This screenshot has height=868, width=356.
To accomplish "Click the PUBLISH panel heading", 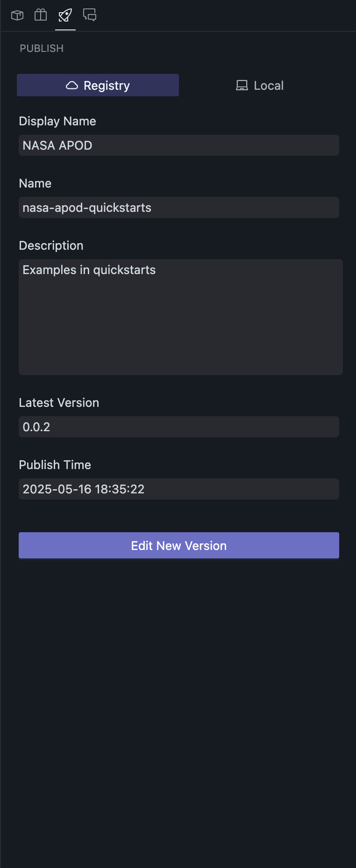I will click(42, 49).
